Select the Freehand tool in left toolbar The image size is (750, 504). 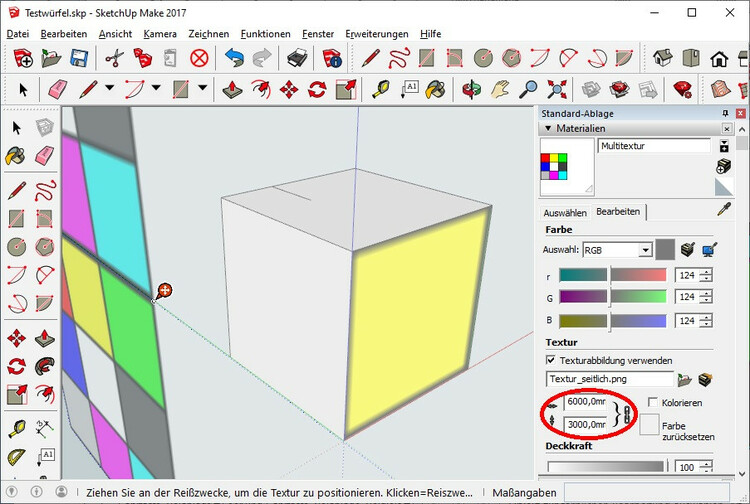[x=45, y=190]
